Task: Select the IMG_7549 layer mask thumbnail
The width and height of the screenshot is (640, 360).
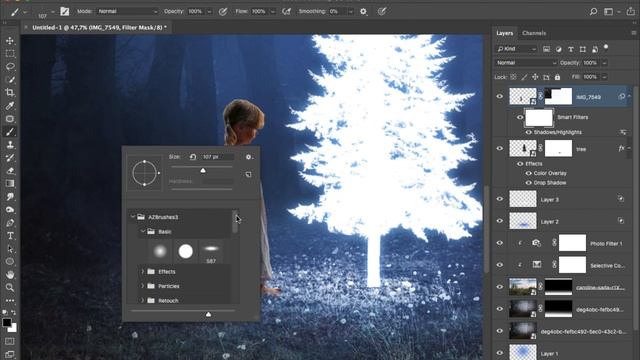Action: click(558, 96)
